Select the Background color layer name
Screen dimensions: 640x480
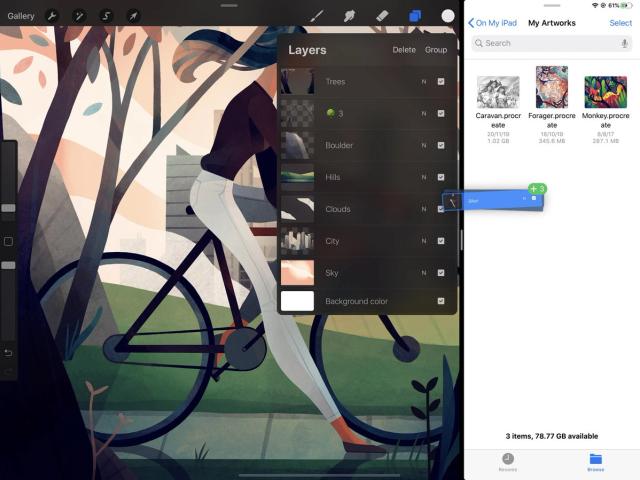[x=356, y=301]
